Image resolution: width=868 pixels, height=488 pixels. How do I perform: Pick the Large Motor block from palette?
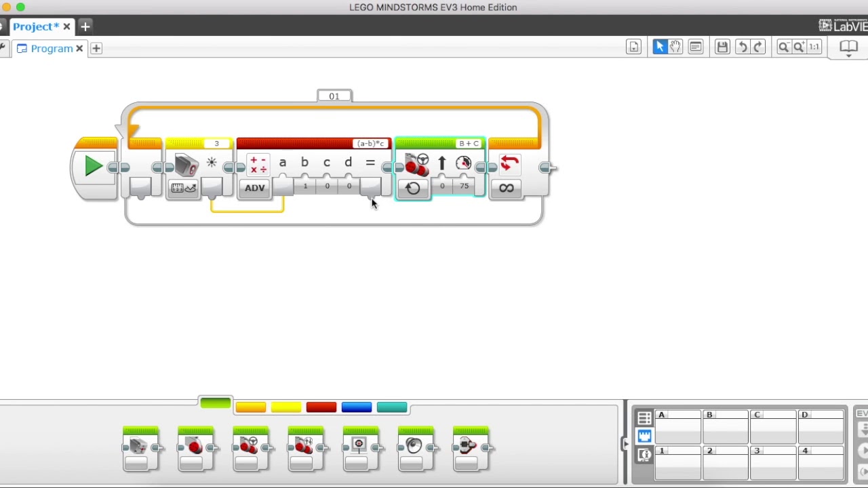coord(195,449)
